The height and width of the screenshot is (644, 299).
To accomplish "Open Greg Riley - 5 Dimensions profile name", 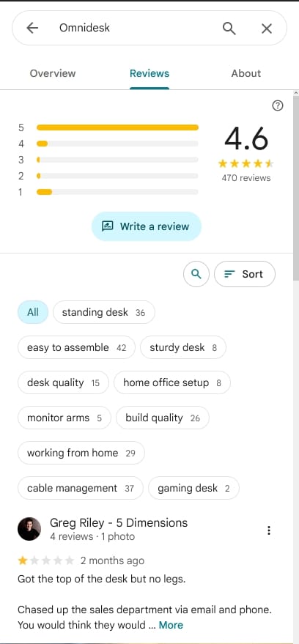I will (x=119, y=522).
